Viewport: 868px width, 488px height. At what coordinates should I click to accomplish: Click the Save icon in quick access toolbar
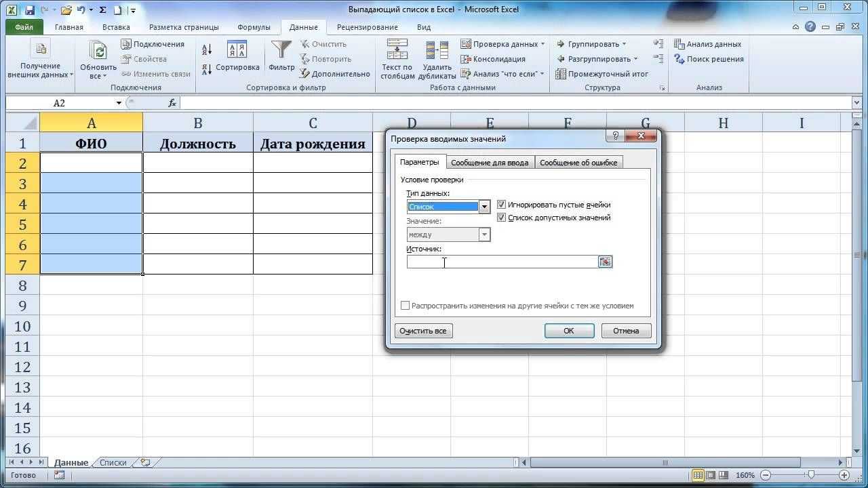tap(30, 10)
